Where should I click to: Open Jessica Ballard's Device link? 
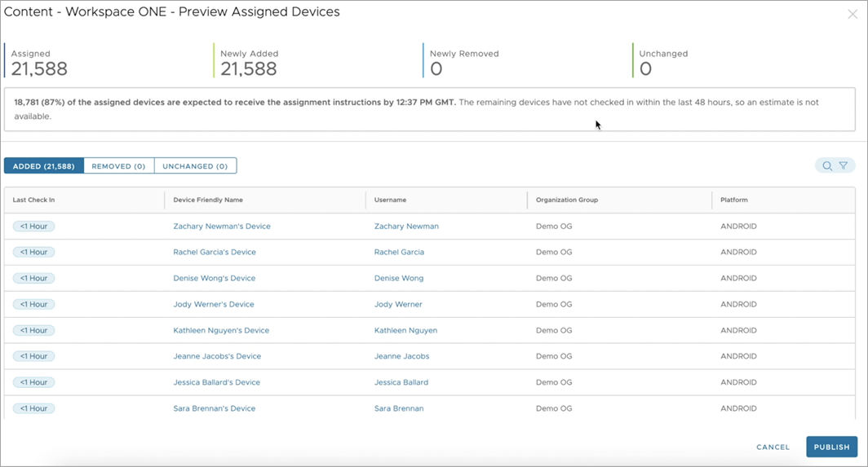[x=216, y=382]
